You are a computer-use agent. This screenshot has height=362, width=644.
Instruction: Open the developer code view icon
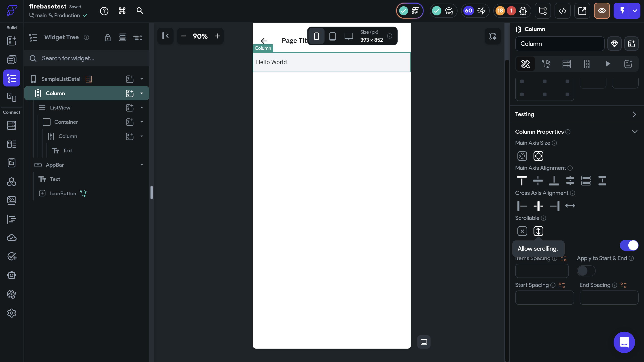click(x=562, y=11)
